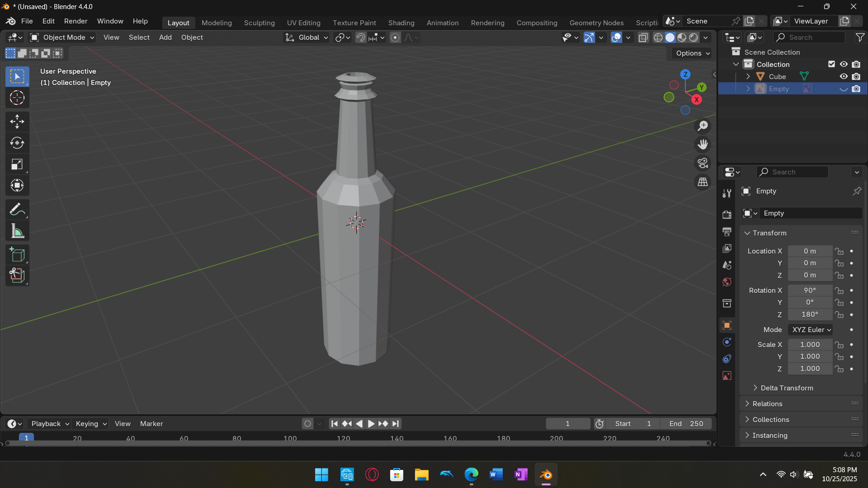Open the Object Mode dropdown
This screenshot has width=868, height=488.
click(x=62, y=38)
